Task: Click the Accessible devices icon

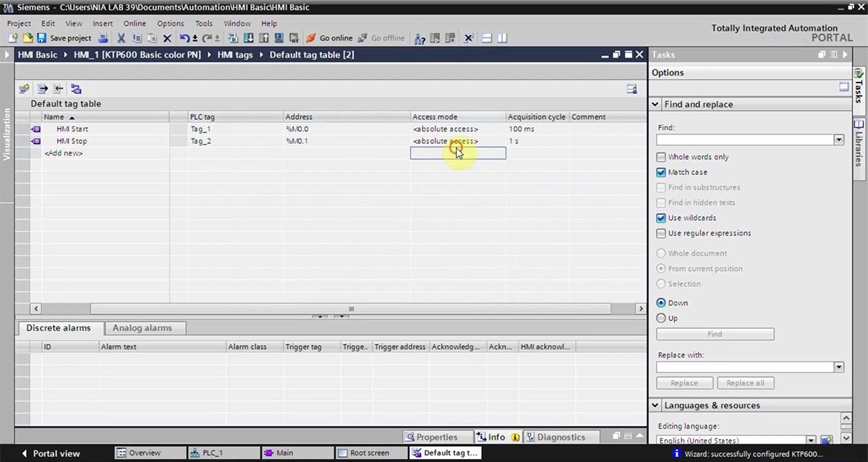Action: point(420,38)
